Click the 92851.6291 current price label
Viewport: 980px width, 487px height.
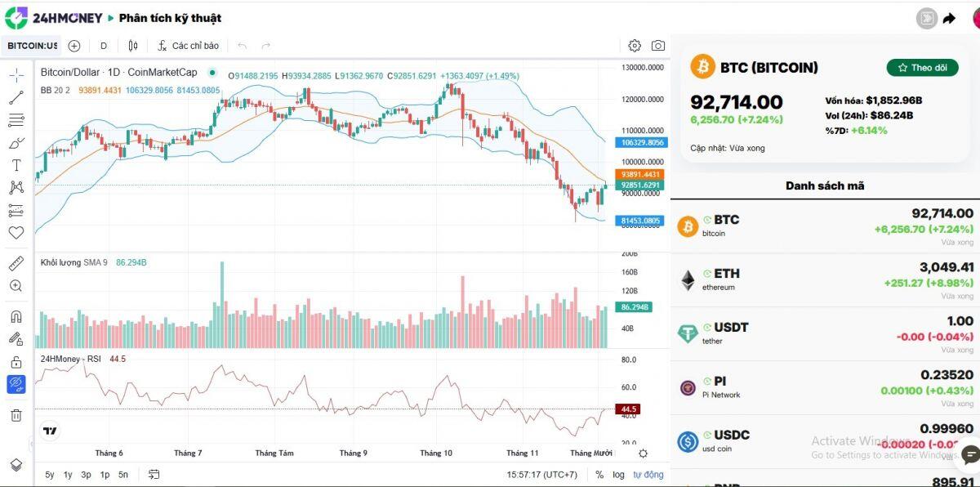(x=642, y=185)
